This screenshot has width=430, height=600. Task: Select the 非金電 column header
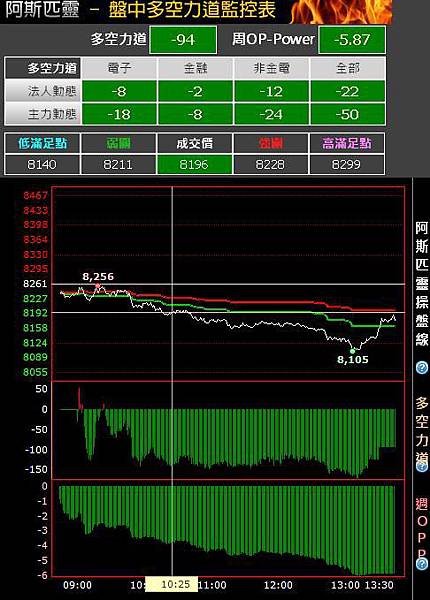click(271, 68)
